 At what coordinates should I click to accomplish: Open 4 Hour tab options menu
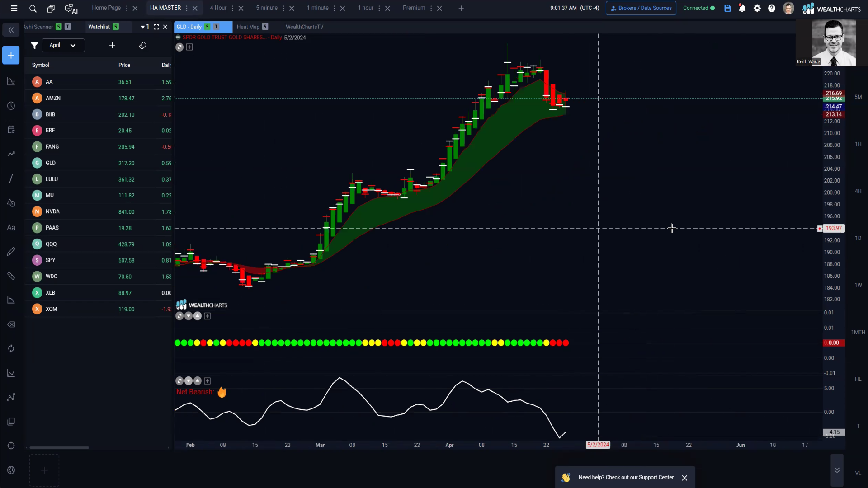232,8
